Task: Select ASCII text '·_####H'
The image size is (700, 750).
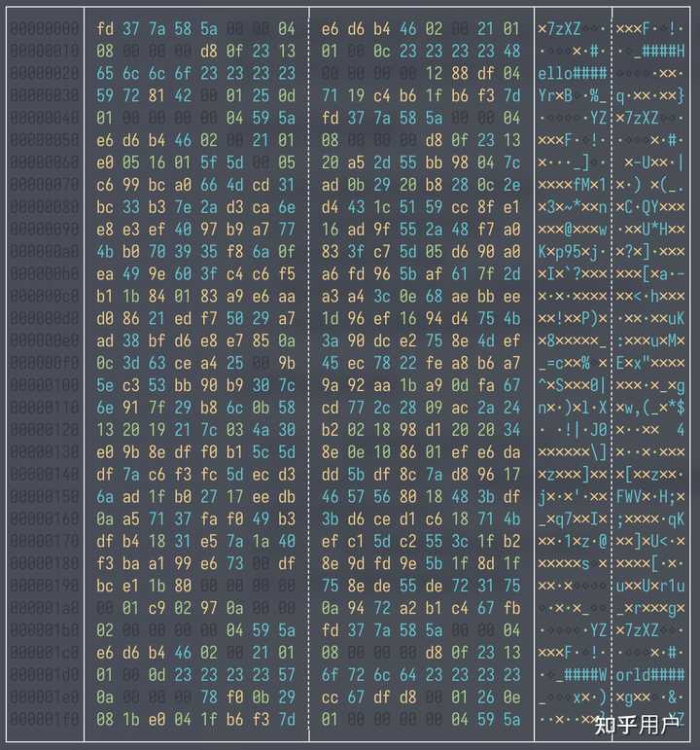Action: [x=650, y=52]
